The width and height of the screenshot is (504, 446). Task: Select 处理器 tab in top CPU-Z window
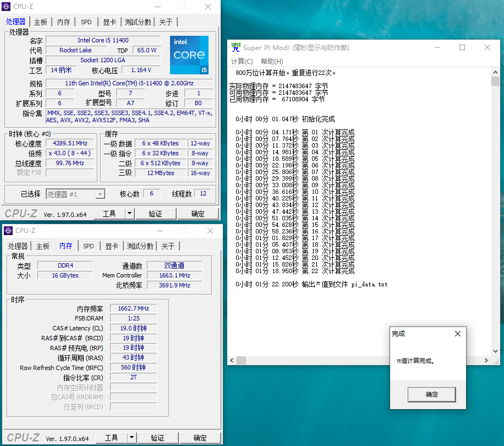click(16, 21)
